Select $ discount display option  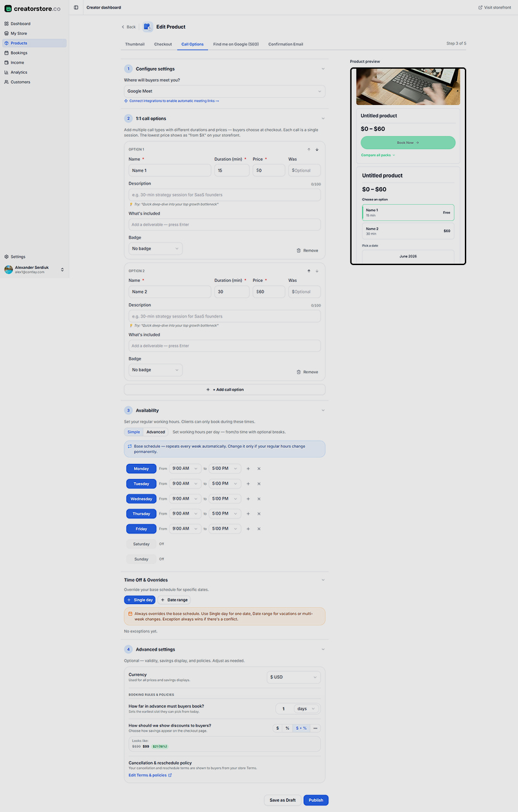278,728
